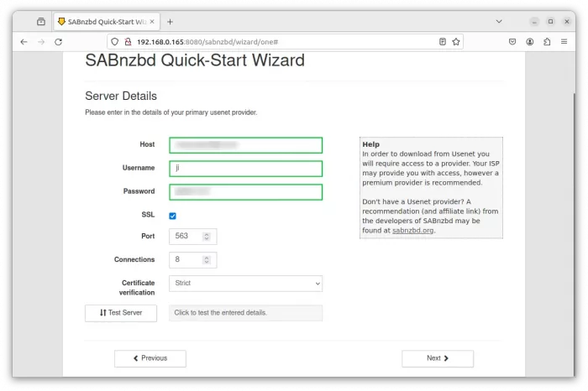Viewport: 588px width, 391px height.
Task: Open the Firefox extensions icon
Action: (x=547, y=41)
